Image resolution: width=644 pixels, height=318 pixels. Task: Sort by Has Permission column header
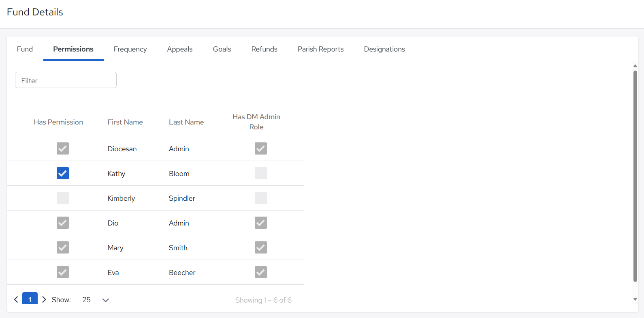pos(58,122)
